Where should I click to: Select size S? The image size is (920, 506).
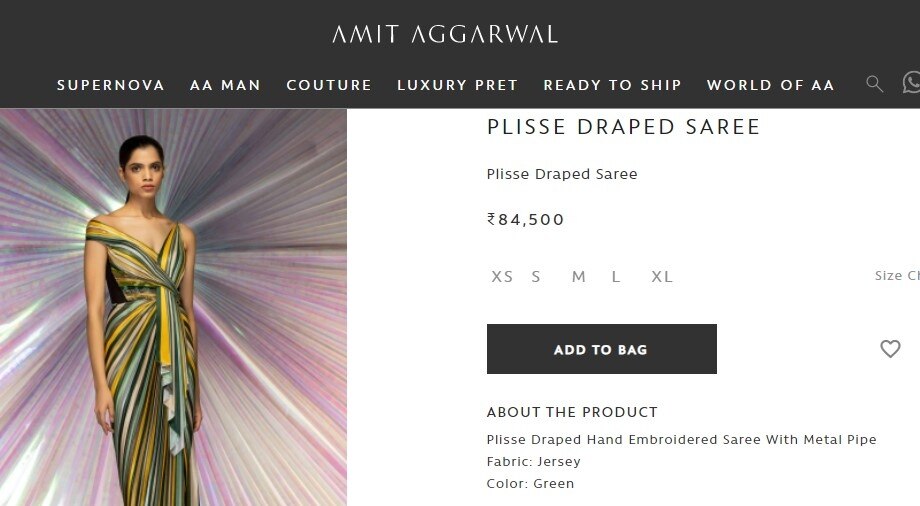coord(536,277)
